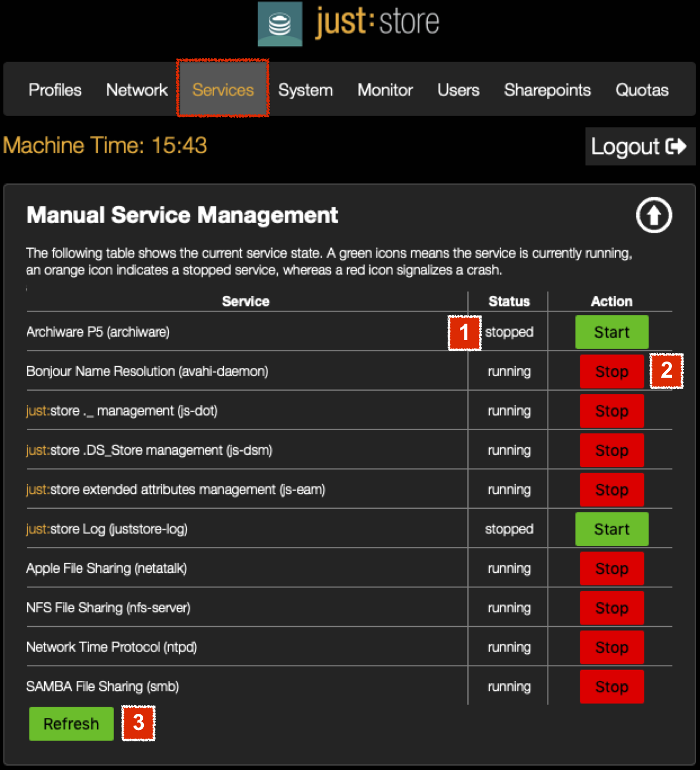
Task: Click the Service column header
Action: coord(245,302)
